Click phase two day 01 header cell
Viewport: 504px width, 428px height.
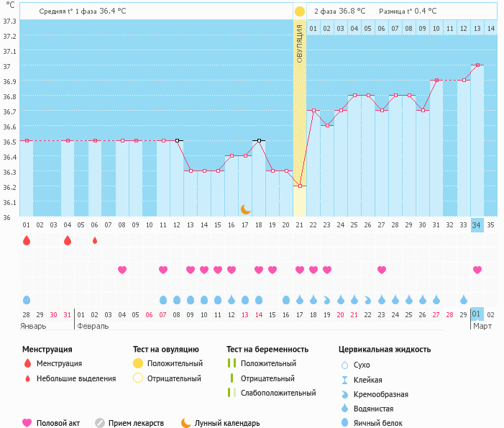313,28
